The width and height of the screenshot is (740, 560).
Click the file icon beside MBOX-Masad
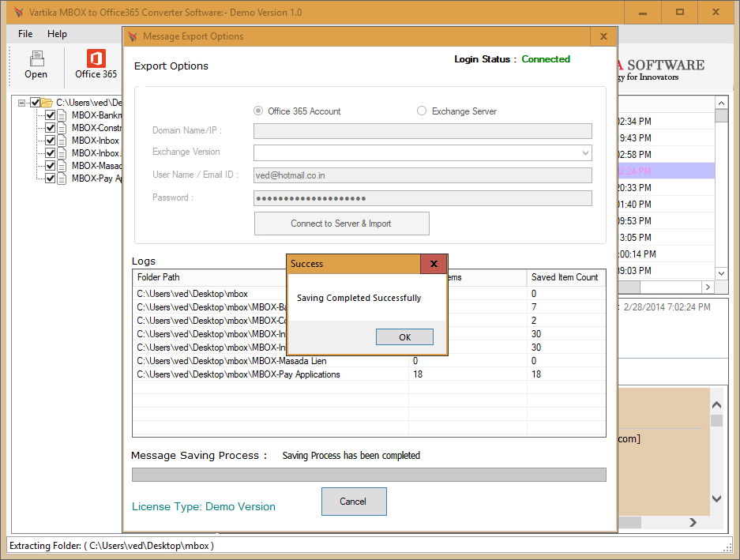pos(62,166)
